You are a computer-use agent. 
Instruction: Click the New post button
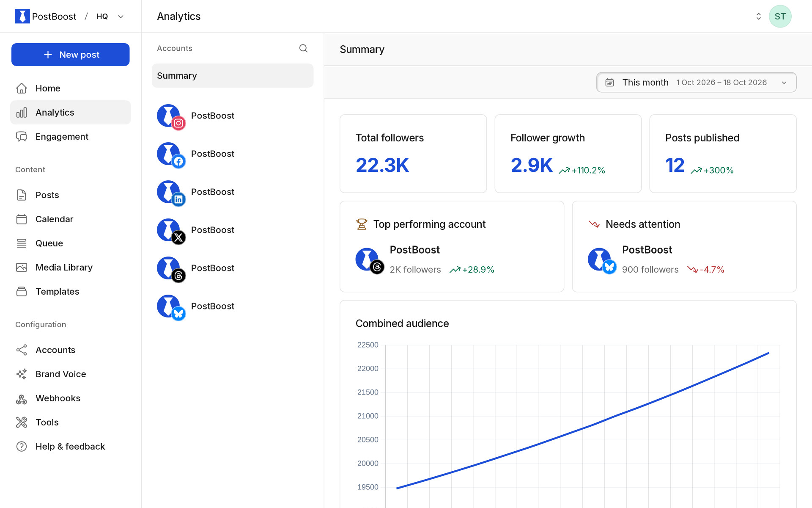click(x=70, y=55)
